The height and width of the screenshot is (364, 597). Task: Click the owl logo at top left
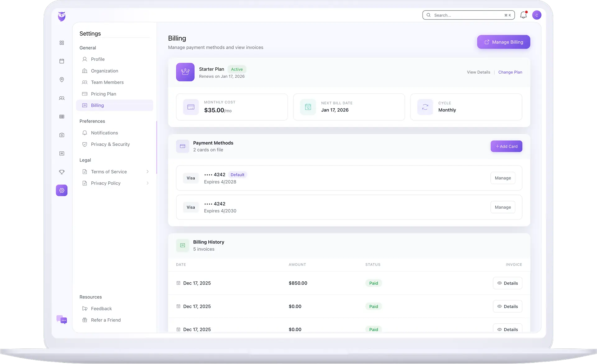coord(62,16)
